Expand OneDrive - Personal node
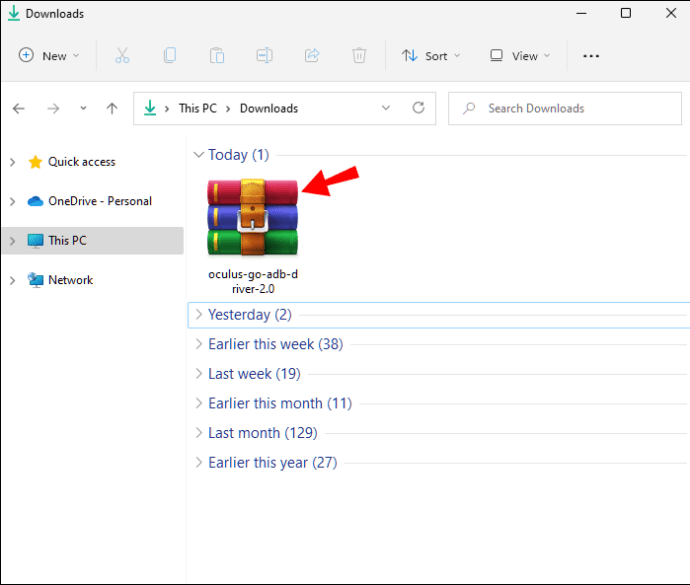Viewport: 690px width, 585px height. [13, 202]
